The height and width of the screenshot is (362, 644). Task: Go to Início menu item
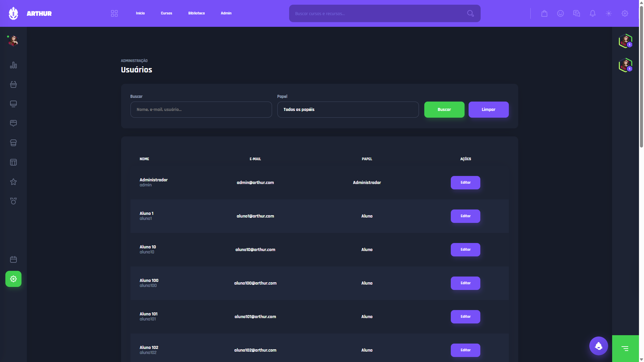pos(140,13)
